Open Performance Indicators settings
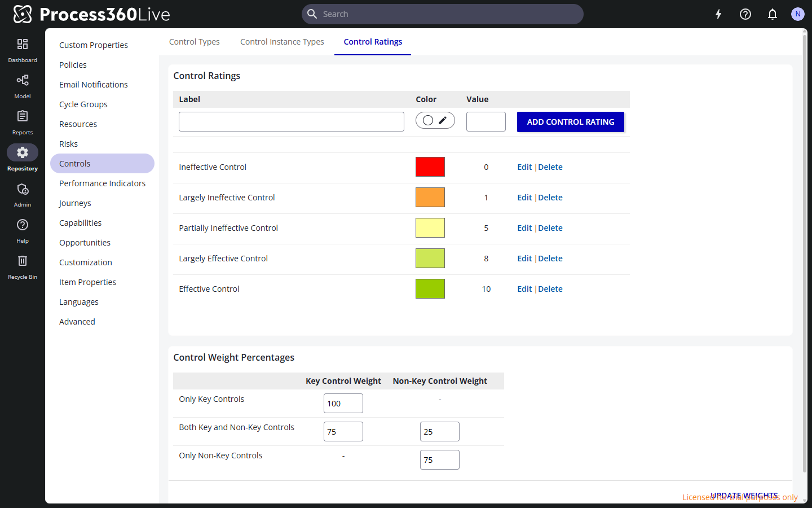This screenshot has width=812, height=508. point(102,183)
